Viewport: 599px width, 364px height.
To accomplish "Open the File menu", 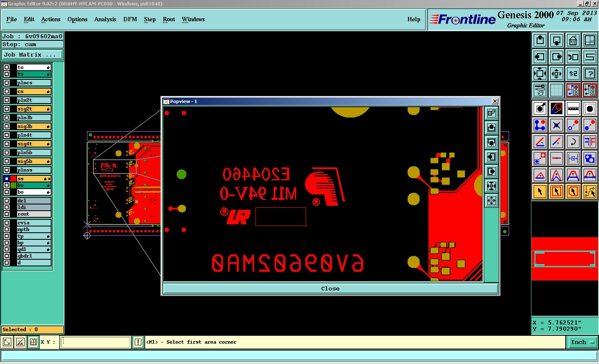I will click(12, 19).
